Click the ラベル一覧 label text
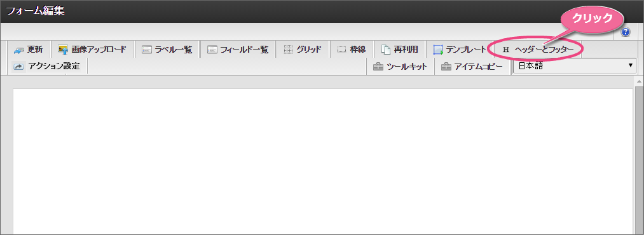 pyautogui.click(x=174, y=50)
